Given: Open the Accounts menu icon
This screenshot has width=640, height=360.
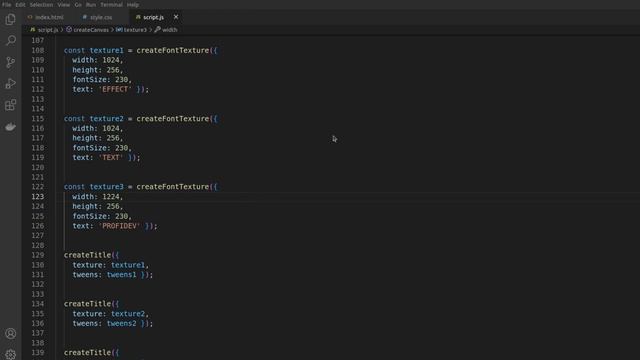Looking at the screenshot, I should [11, 333].
